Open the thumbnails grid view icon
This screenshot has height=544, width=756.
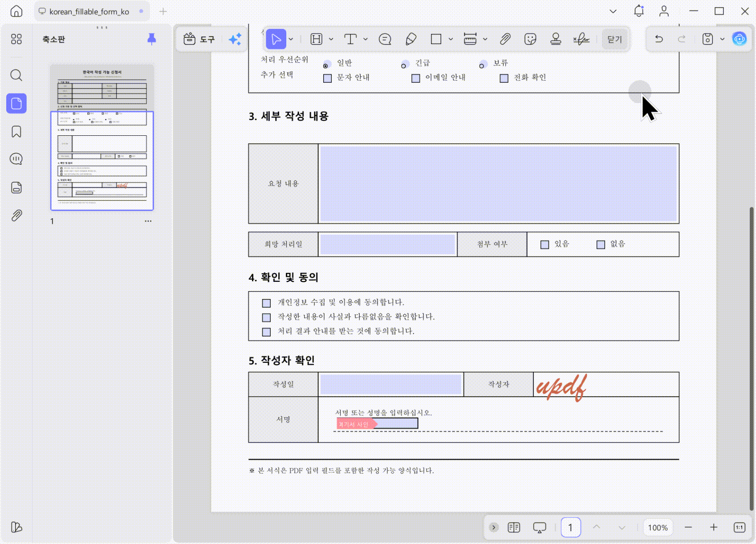point(16,39)
